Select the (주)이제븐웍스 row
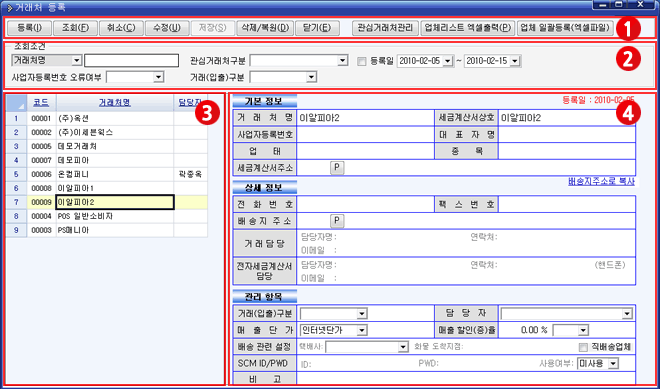 coord(107,132)
